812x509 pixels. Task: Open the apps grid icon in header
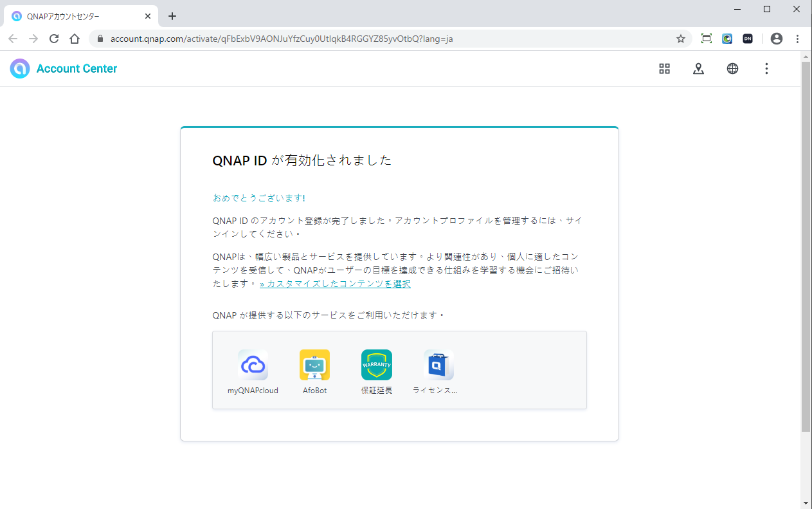tap(664, 69)
